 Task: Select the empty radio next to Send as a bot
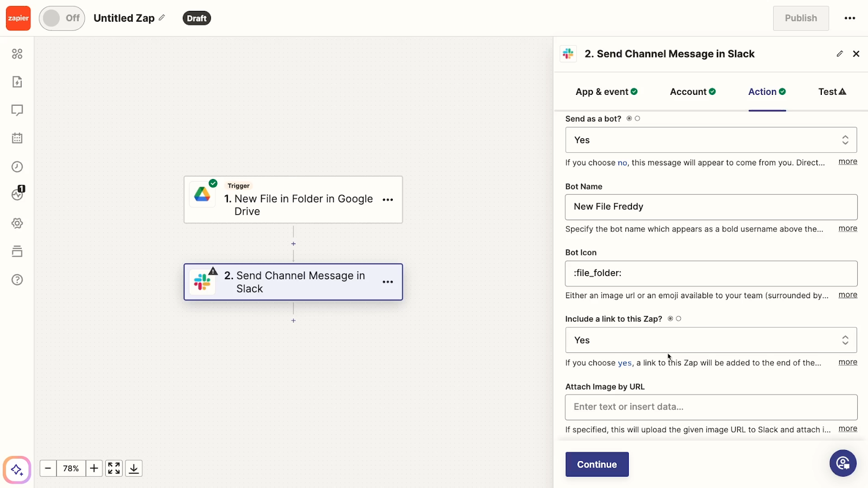[x=637, y=118]
